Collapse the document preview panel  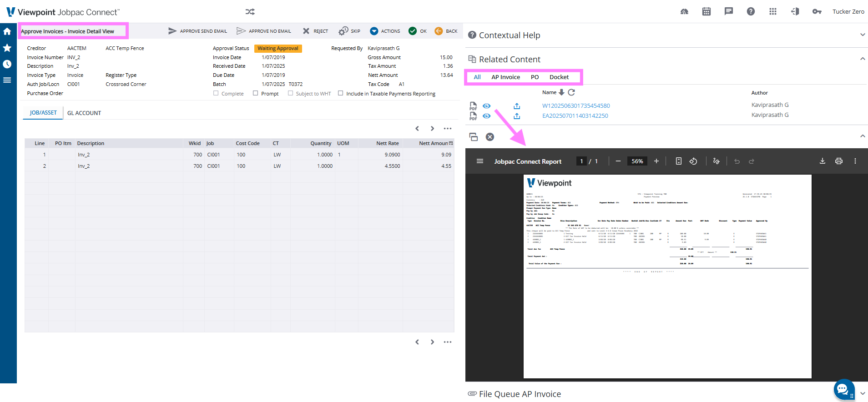coord(863,136)
